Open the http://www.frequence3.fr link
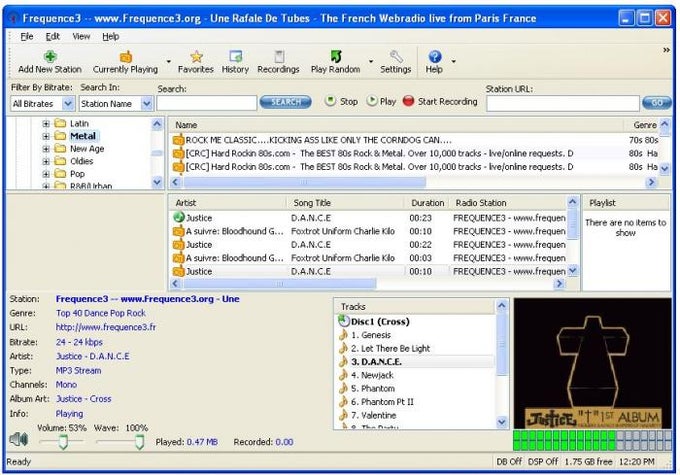The image size is (680, 475). pyautogui.click(x=106, y=327)
